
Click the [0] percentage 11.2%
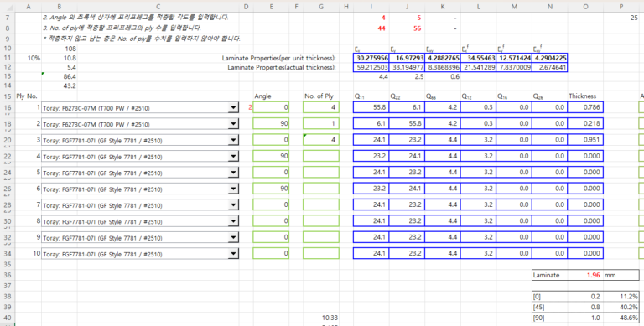621,297
